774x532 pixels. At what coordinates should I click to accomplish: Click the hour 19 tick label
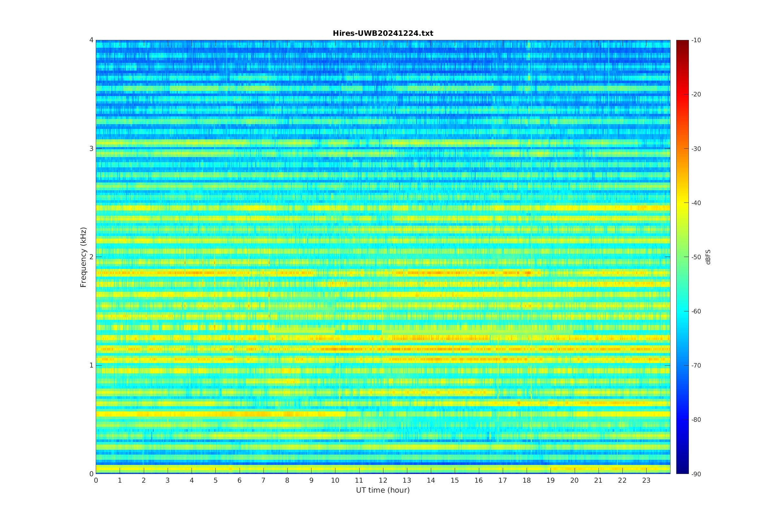[551, 480]
